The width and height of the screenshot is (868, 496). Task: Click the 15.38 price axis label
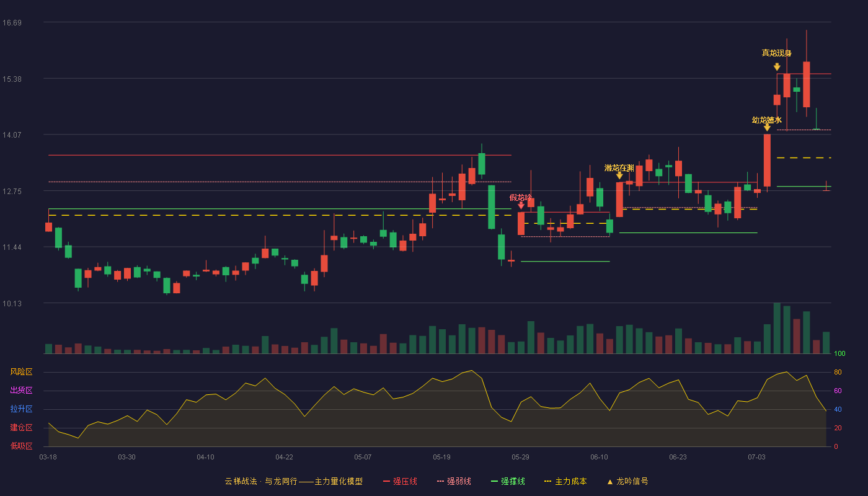pos(12,79)
